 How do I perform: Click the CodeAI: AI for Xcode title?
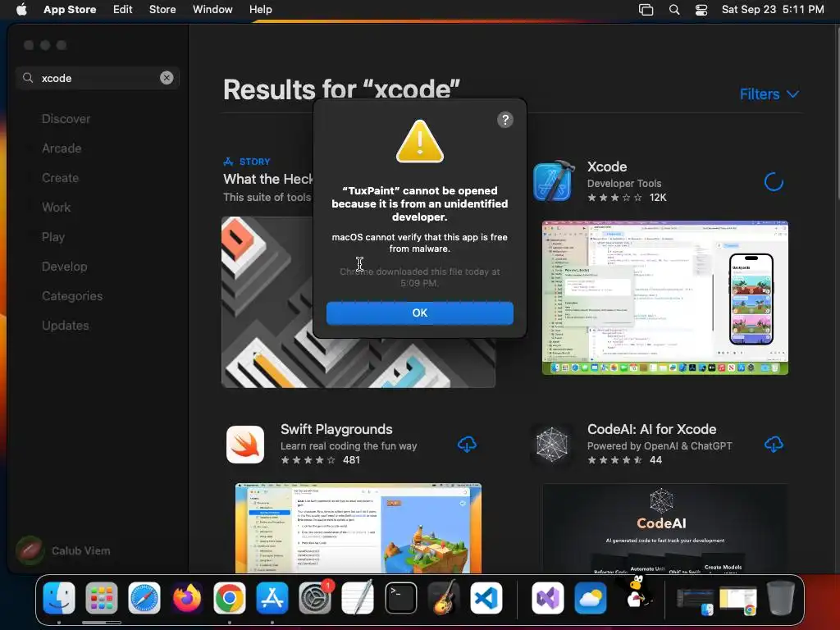(x=651, y=429)
